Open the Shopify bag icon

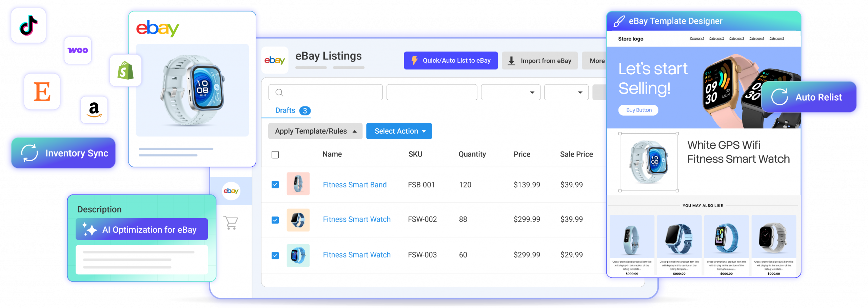pos(125,70)
